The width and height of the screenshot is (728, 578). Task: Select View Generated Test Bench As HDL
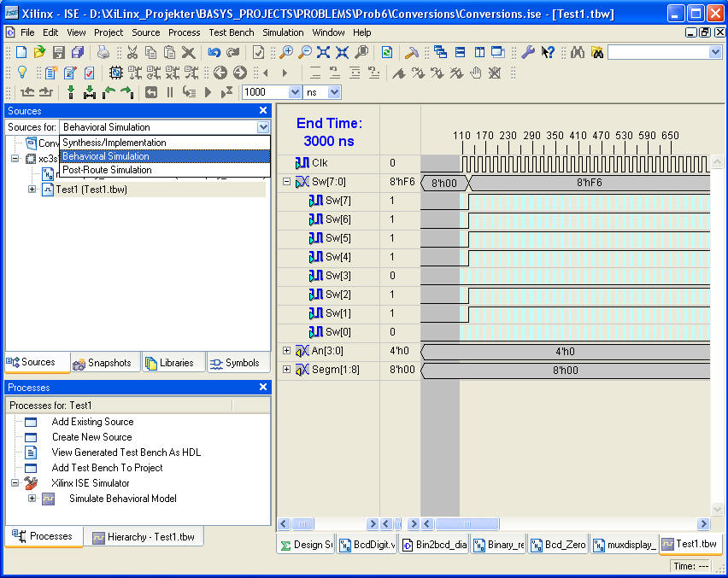pyautogui.click(x=126, y=452)
